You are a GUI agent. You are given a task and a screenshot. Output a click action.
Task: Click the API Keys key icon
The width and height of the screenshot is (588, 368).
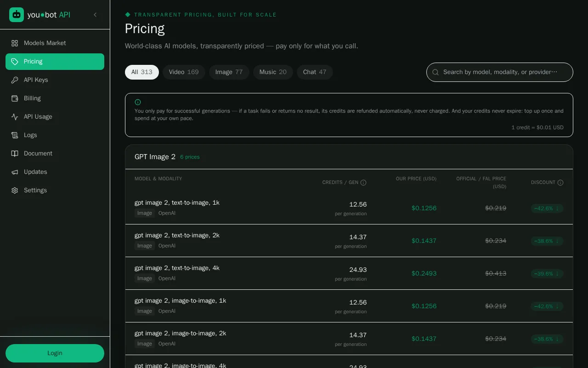pyautogui.click(x=15, y=80)
